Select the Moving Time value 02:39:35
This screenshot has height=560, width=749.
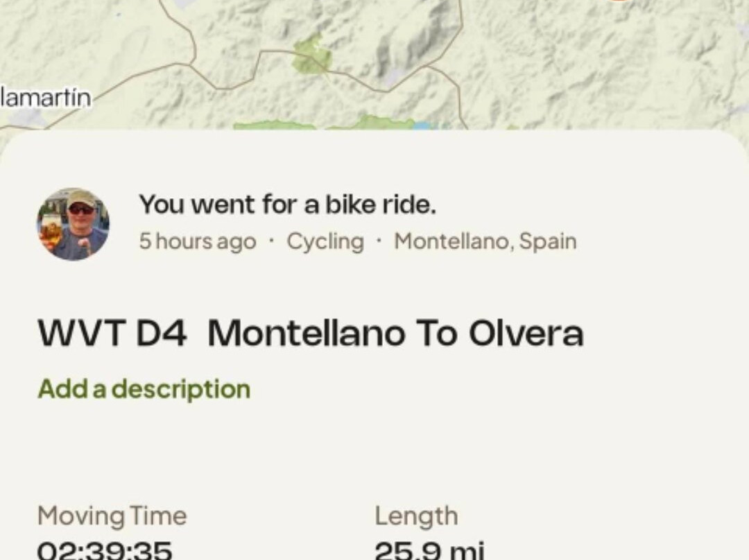coord(105,550)
